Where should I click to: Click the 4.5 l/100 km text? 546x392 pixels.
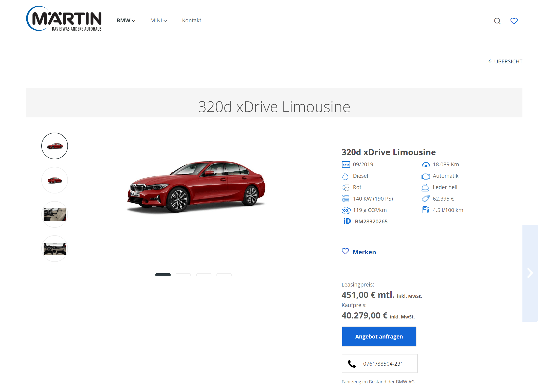tap(448, 210)
